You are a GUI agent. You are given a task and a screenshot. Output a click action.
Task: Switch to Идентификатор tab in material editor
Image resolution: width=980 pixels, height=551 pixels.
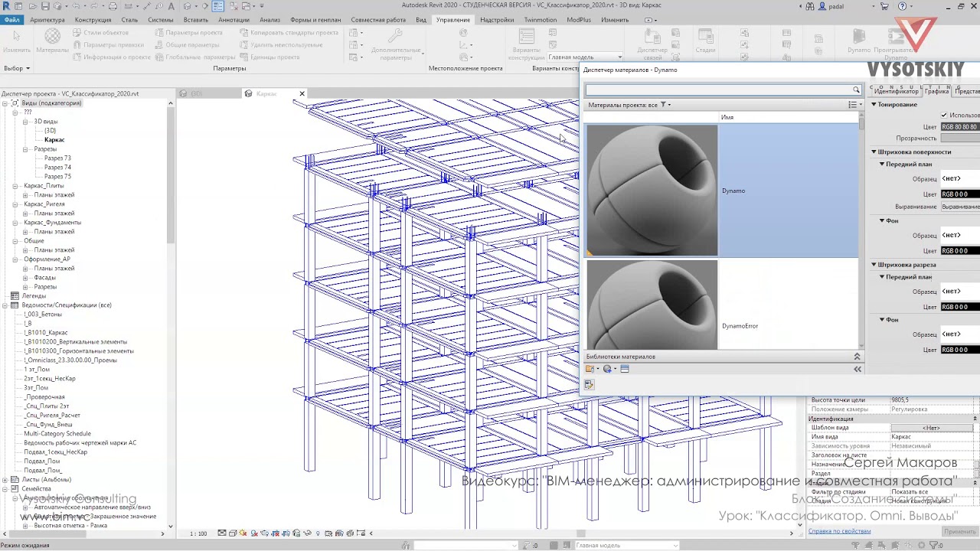[x=896, y=91]
